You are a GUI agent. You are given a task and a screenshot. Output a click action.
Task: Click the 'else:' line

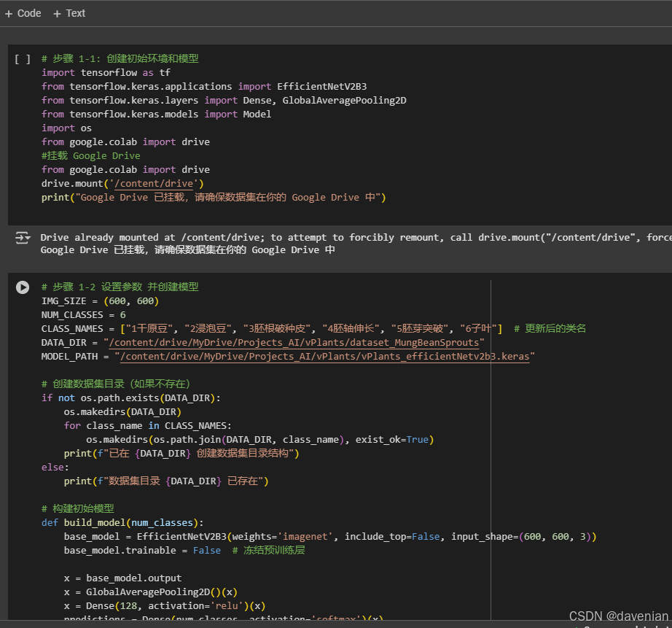(55, 467)
